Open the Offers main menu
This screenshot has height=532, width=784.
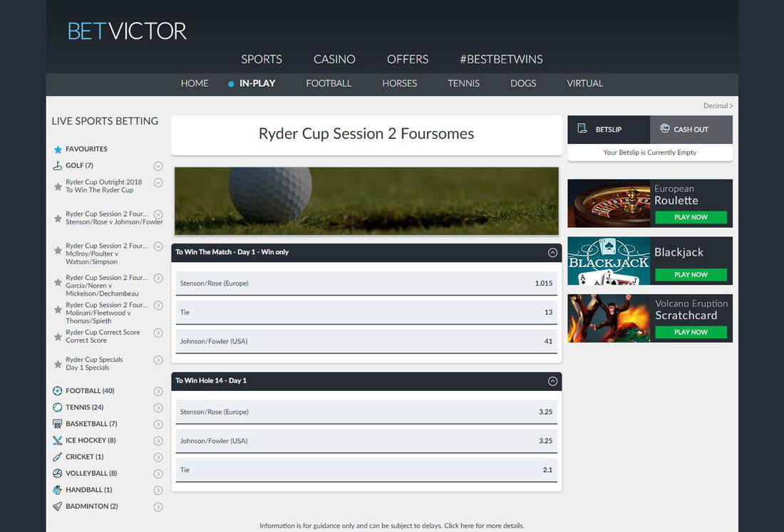(x=408, y=59)
